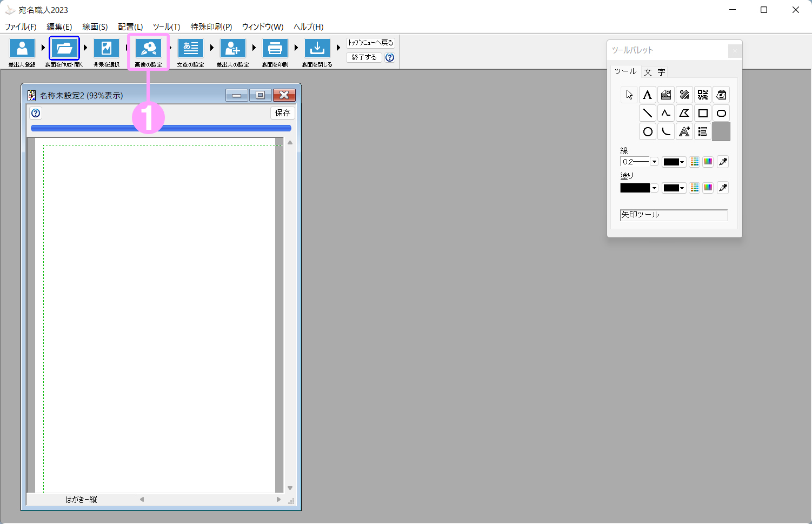Open the fill rainbow color picker
This screenshot has width=812, height=524.
point(708,188)
